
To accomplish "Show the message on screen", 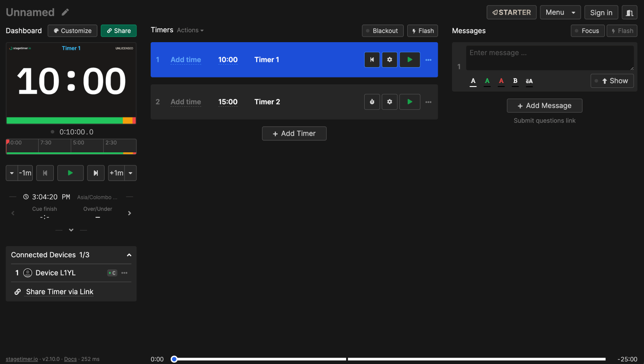I will click(612, 81).
